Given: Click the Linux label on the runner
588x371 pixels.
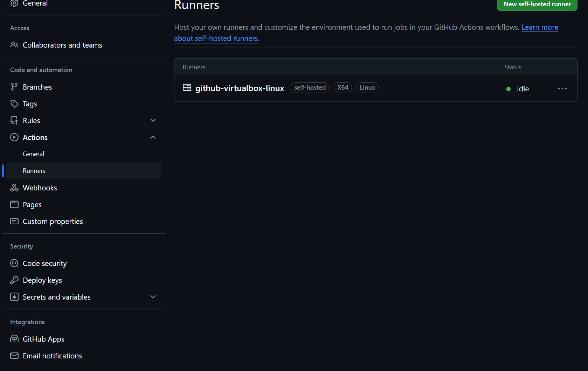Looking at the screenshot, I should [x=367, y=87].
